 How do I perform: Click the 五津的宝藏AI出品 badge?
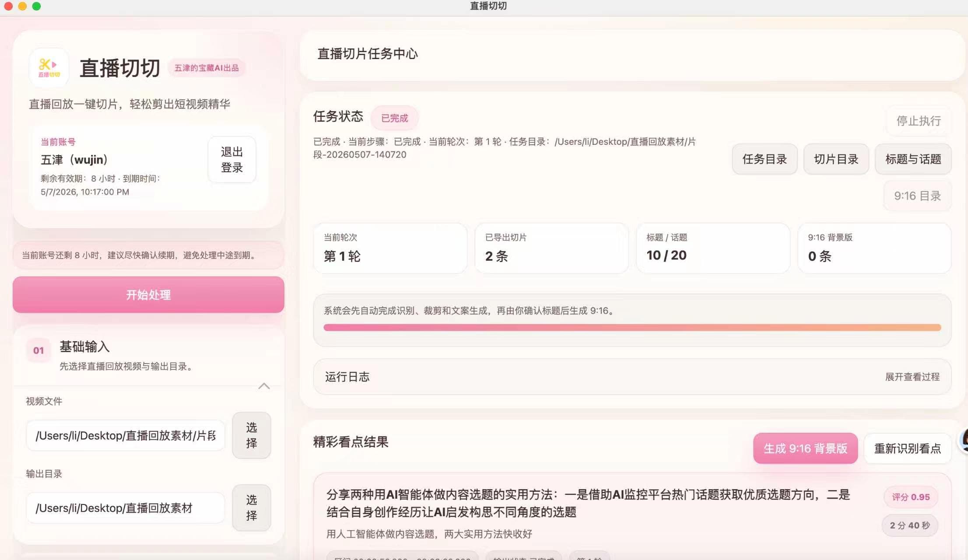pyautogui.click(x=207, y=68)
